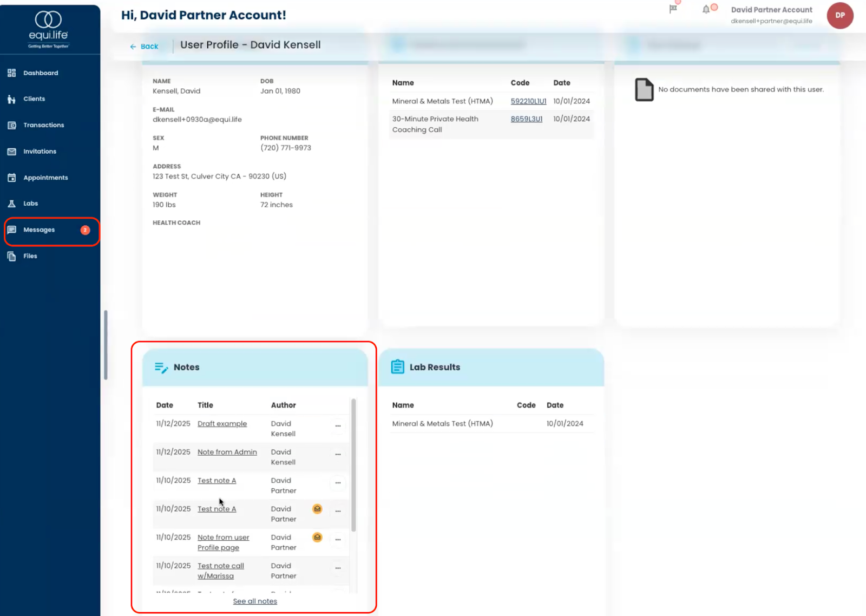Click the DP profile avatar
The image size is (866, 616).
(839, 15)
